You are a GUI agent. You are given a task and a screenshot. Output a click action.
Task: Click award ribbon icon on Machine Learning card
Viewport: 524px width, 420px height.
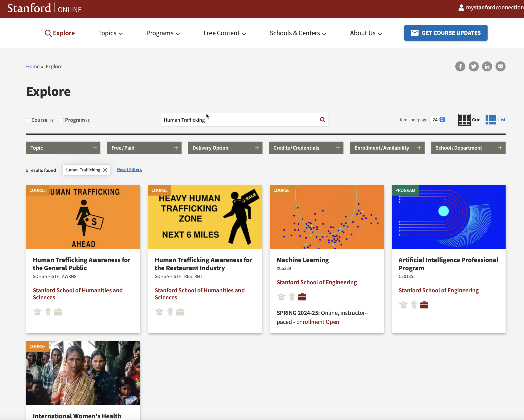pos(292,297)
